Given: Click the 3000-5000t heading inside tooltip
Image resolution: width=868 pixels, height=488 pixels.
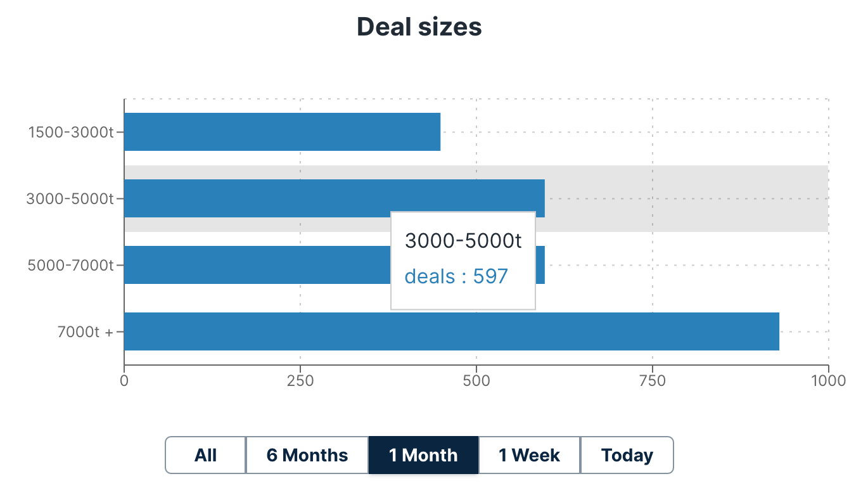Looking at the screenshot, I should (463, 241).
